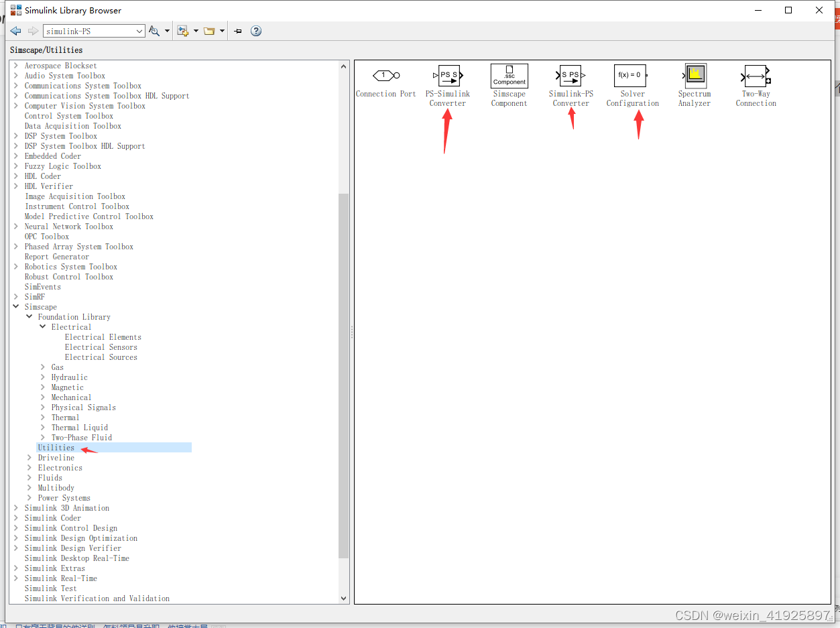
Task: Select Neural Network Toolbox
Action: point(69,227)
